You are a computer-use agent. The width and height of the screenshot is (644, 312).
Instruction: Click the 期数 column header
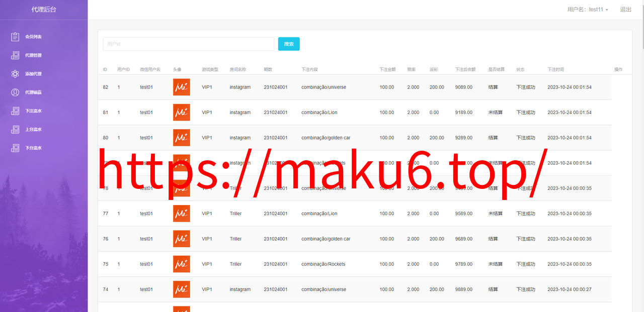tap(268, 69)
